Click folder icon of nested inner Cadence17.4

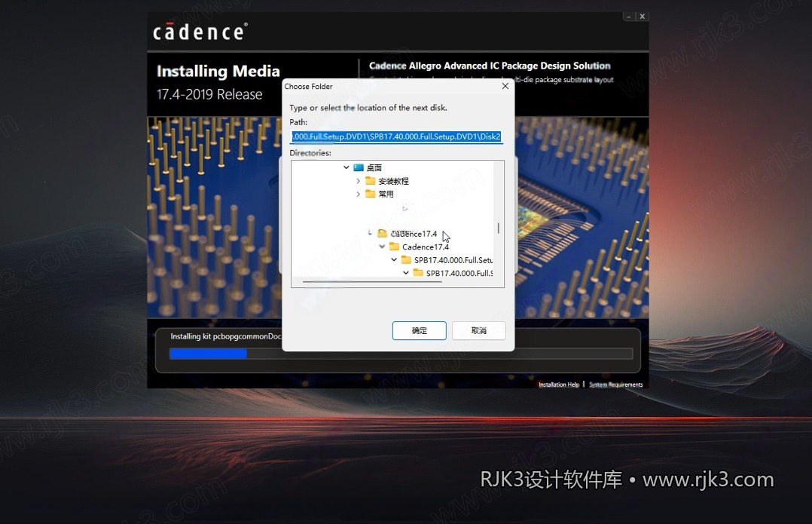tap(395, 247)
